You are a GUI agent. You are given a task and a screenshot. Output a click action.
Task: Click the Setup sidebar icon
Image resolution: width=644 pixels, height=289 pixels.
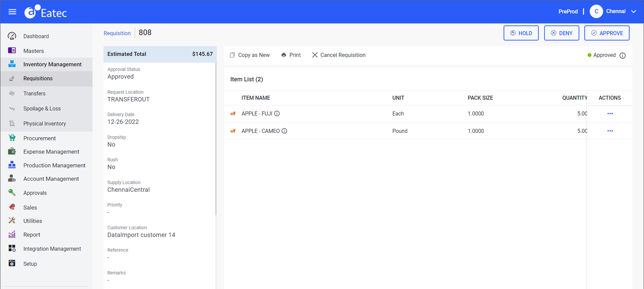click(12, 263)
